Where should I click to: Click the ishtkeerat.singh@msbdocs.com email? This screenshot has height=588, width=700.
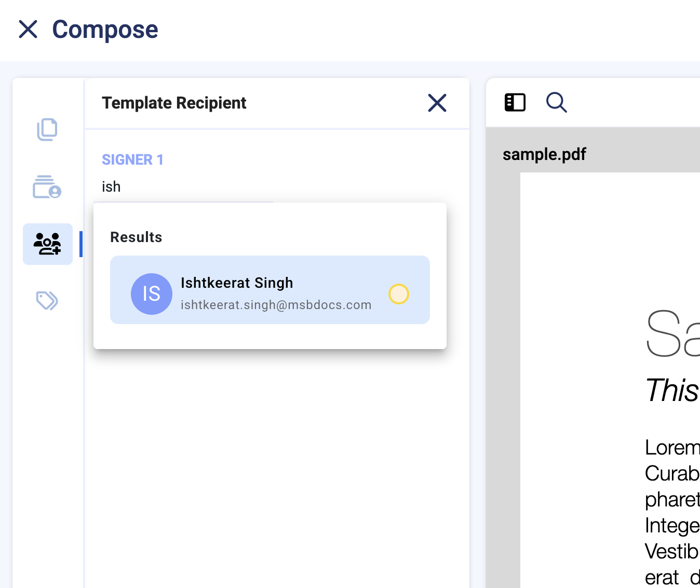coord(276,305)
